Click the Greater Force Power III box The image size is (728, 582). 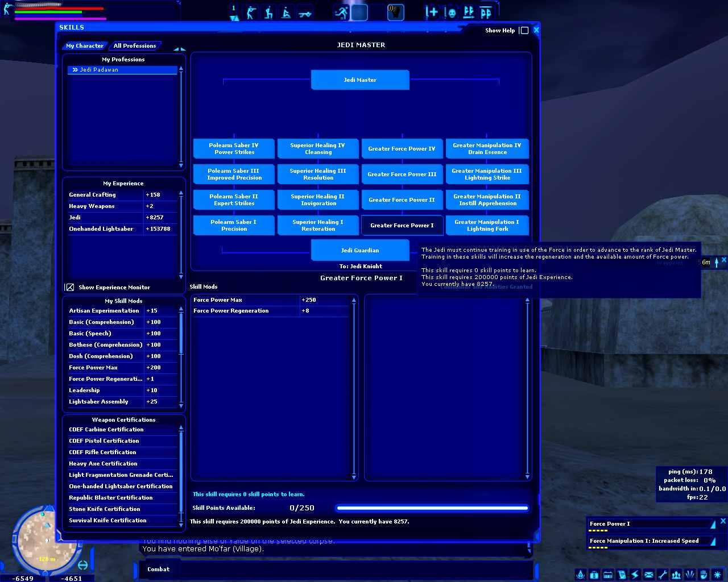point(402,174)
